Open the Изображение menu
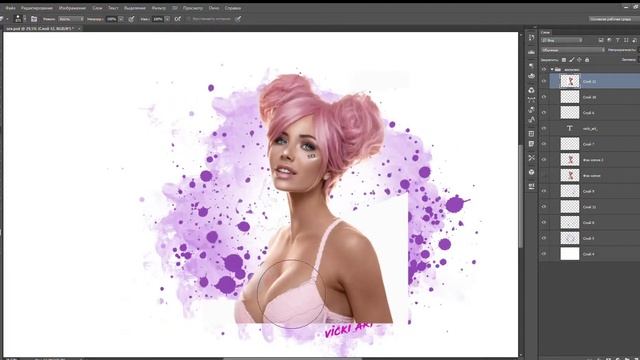 click(x=72, y=8)
